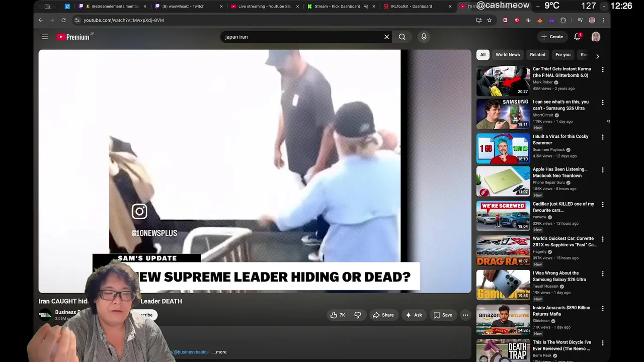The height and width of the screenshot is (362, 644).
Task: Open the @businessbasics channel link
Action: tap(192, 352)
